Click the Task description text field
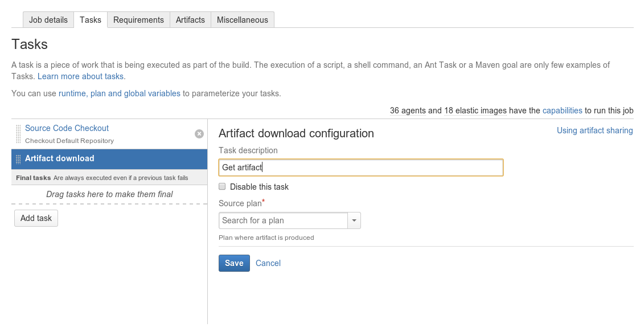 pos(361,167)
